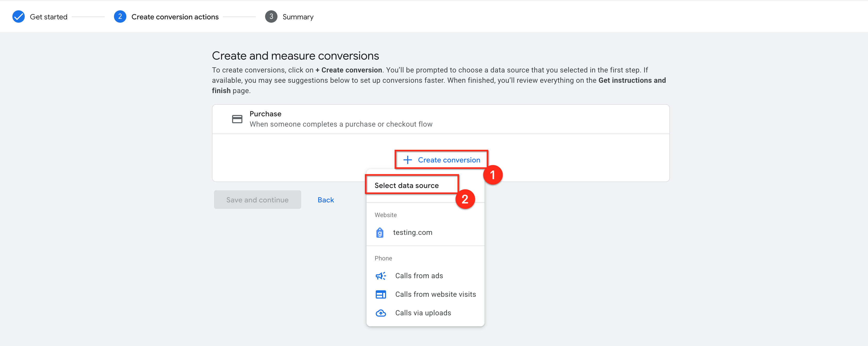Click the megaphone Calls from ads icon

point(380,276)
